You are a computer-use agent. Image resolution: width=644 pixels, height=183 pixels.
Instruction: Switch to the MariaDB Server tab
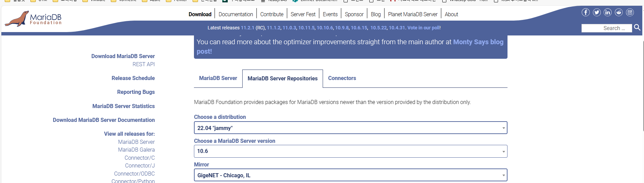(x=218, y=78)
